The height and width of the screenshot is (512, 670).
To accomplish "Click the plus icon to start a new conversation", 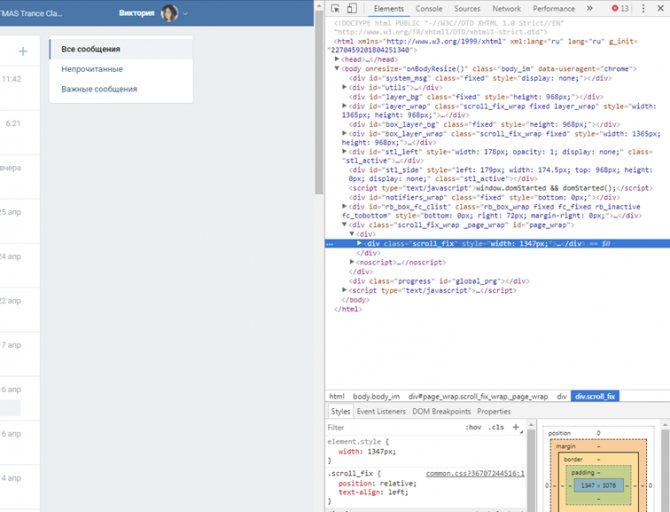I will 23,51.
